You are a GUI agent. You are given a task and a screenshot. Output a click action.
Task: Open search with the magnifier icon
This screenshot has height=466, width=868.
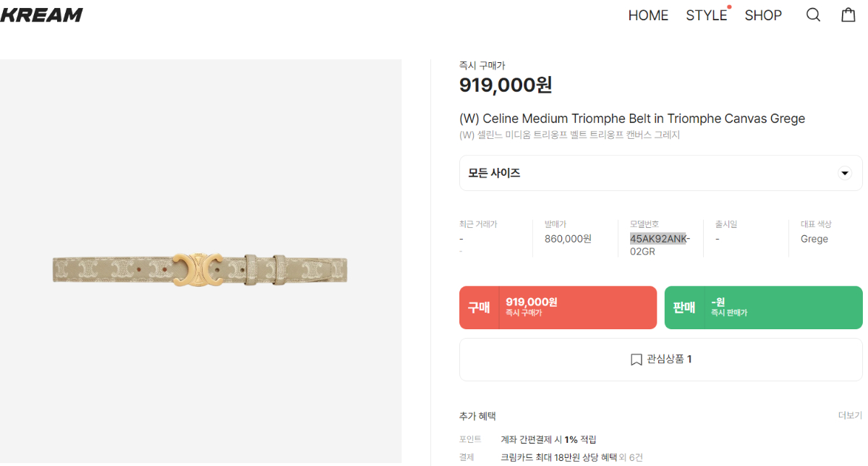813,15
